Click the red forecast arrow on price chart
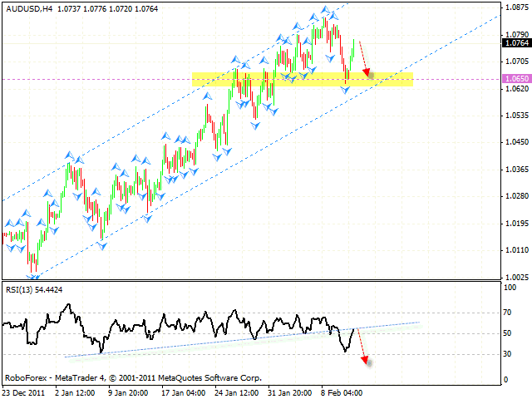532x399 pixels. [364, 58]
